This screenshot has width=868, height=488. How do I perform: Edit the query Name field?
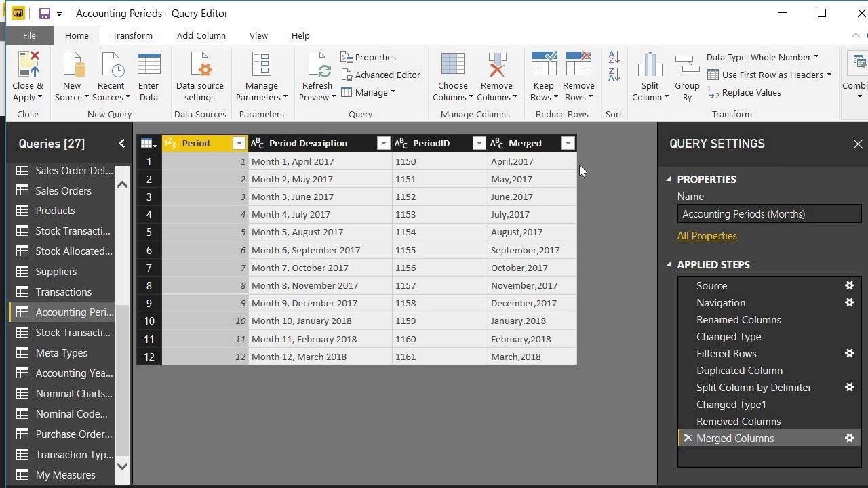769,213
